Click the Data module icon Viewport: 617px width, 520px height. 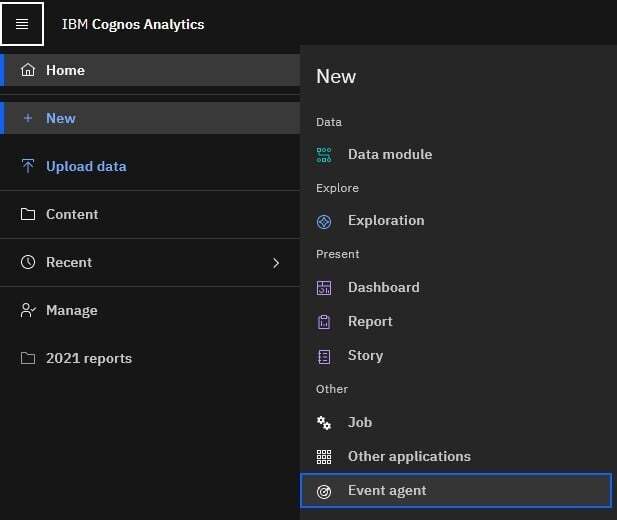324,155
